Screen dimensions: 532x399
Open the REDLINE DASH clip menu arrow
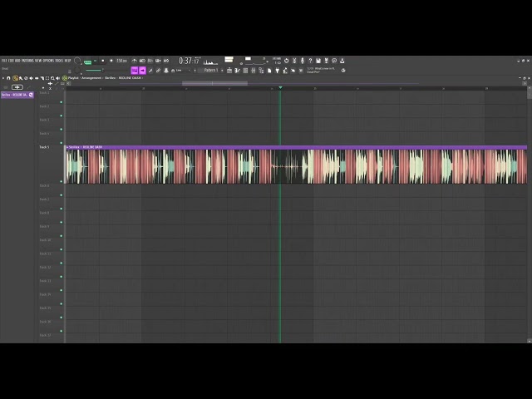(x=67, y=147)
